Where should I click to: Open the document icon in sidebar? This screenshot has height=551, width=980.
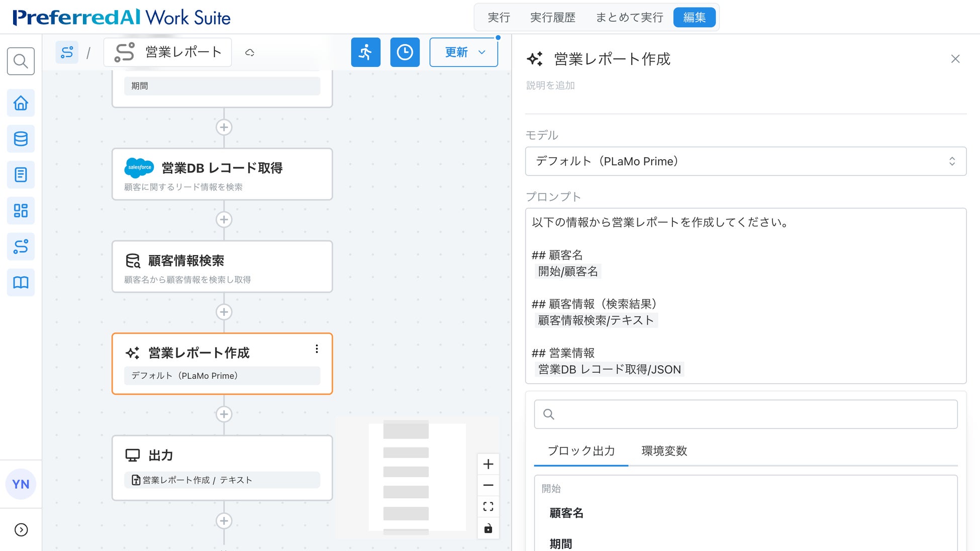pos(21,175)
